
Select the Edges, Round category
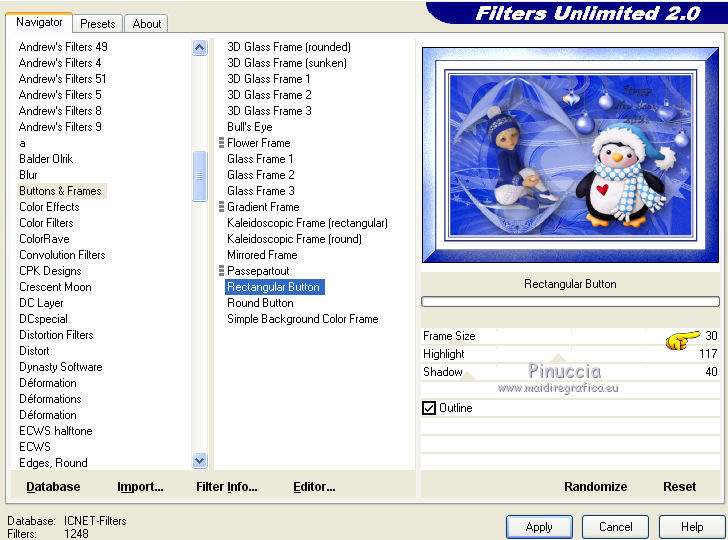53,463
